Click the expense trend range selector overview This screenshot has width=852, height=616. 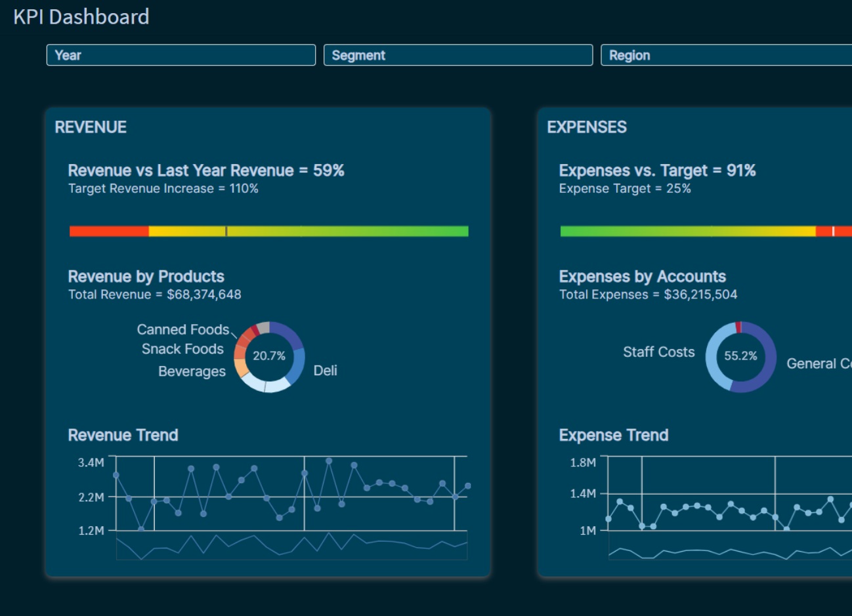click(730, 546)
